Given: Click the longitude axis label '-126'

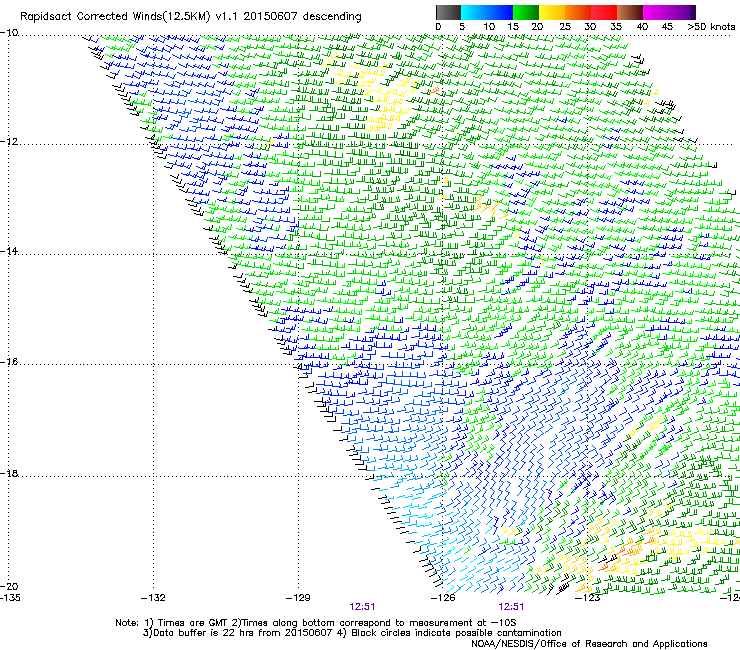Looking at the screenshot, I should tap(443, 598).
